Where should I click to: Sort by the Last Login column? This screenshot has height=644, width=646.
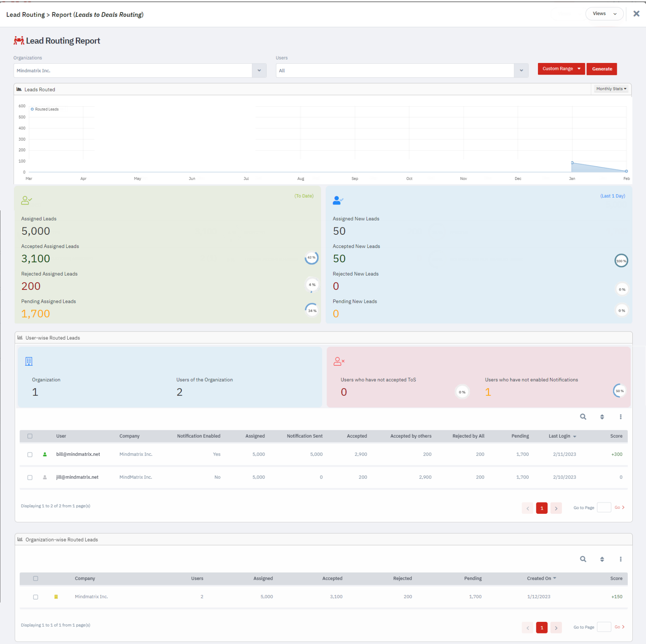click(562, 436)
